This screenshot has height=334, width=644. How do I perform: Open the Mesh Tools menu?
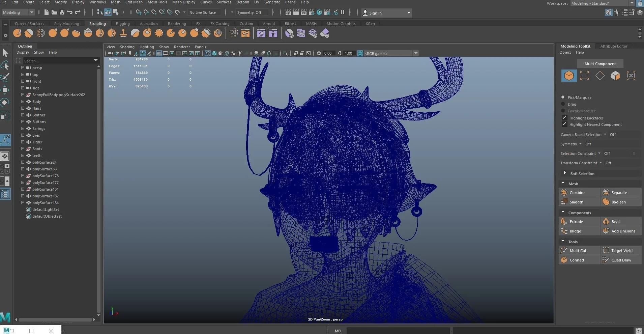point(157,2)
